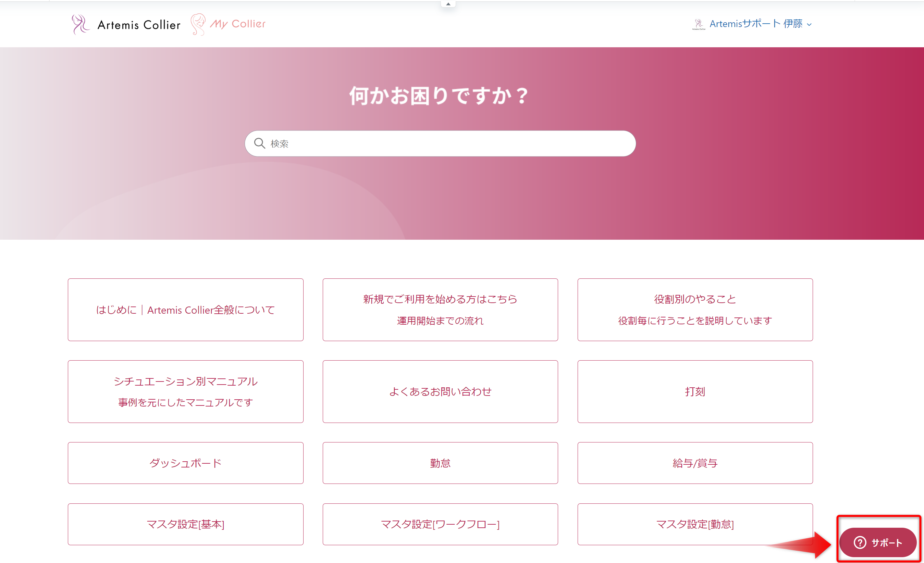This screenshot has height=563, width=924.
Task: Open よくあるお問い合わせ category
Action: click(440, 391)
